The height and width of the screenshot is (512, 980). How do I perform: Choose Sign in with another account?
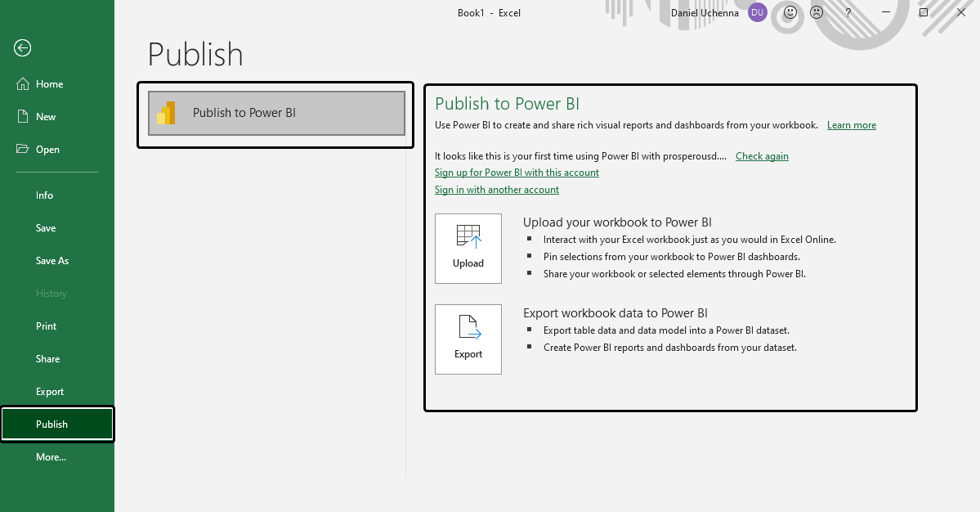coord(497,190)
